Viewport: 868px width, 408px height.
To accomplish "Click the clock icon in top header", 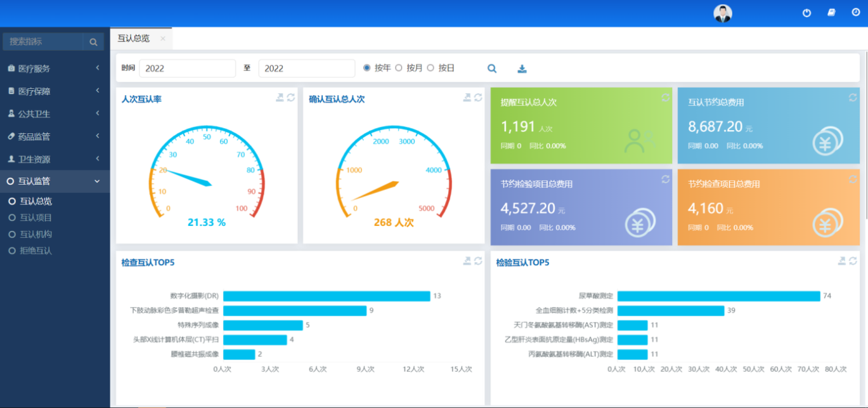I will [855, 13].
